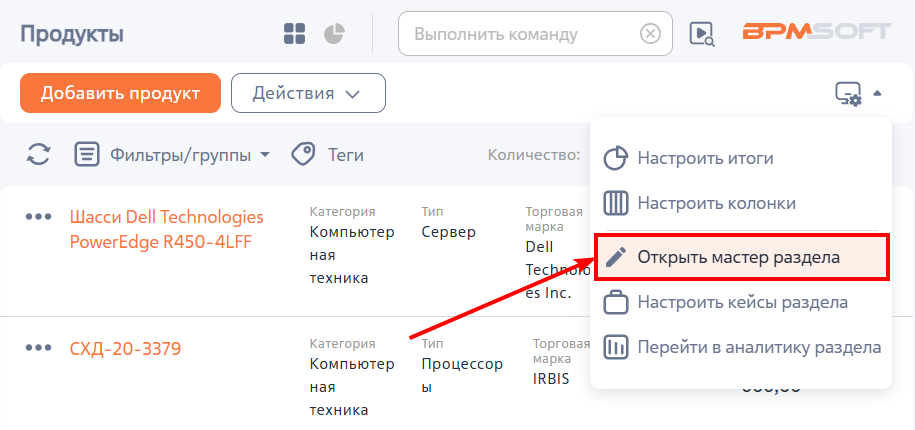Viewport: 915px width, 430px height.
Task: Collapse the settings menu with the small arrow
Action: point(877,93)
